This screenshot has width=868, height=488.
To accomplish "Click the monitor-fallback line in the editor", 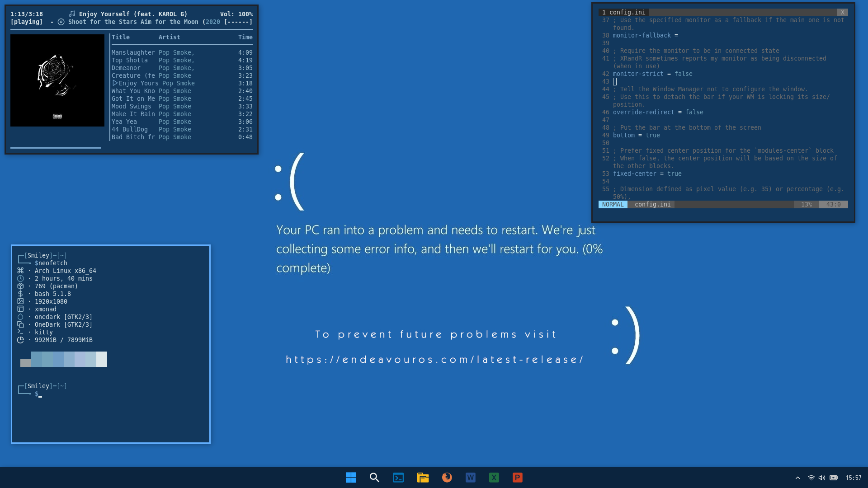I will (x=646, y=36).
